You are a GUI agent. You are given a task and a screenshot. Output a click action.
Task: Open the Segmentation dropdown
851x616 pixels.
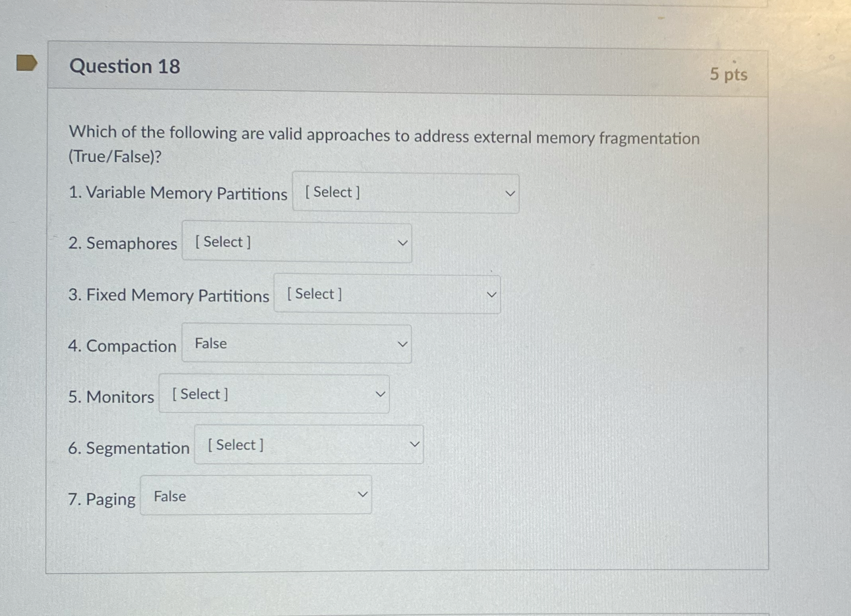click(309, 445)
